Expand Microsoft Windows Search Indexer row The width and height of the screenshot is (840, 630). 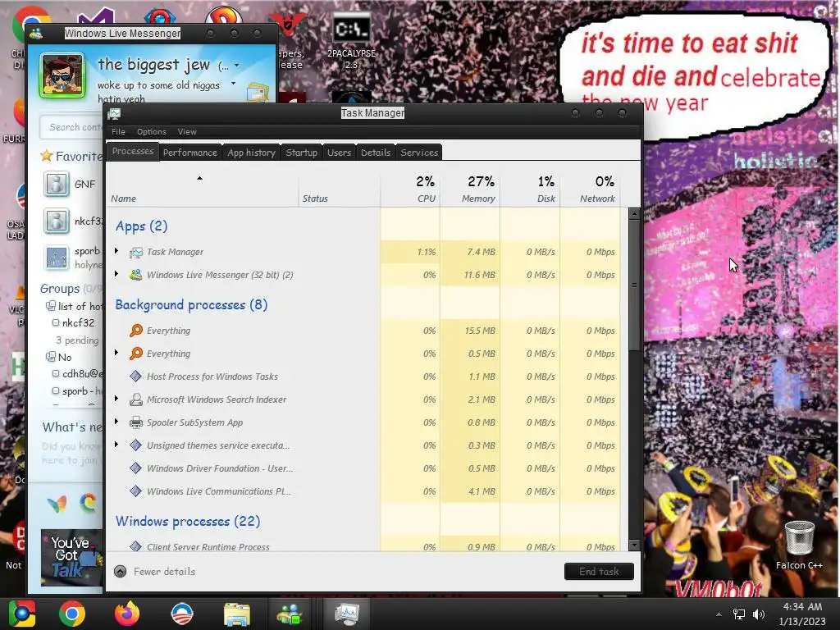click(116, 399)
